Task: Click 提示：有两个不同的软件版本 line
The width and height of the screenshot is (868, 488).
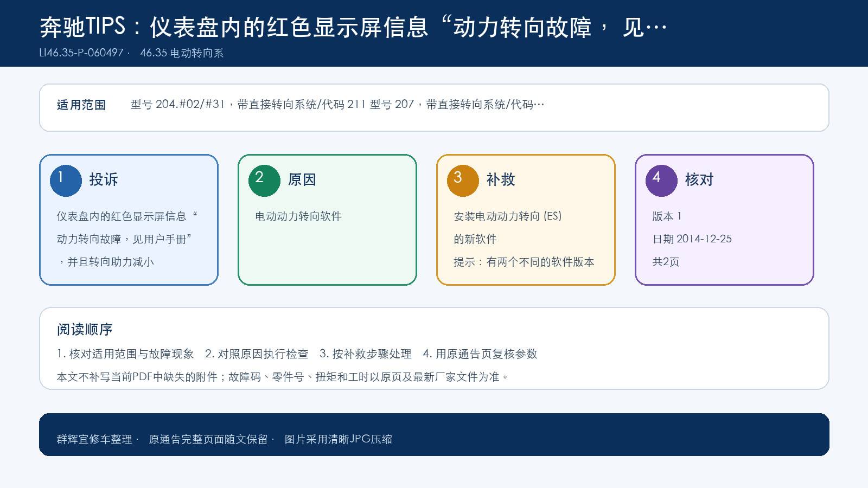Action: 524,262
